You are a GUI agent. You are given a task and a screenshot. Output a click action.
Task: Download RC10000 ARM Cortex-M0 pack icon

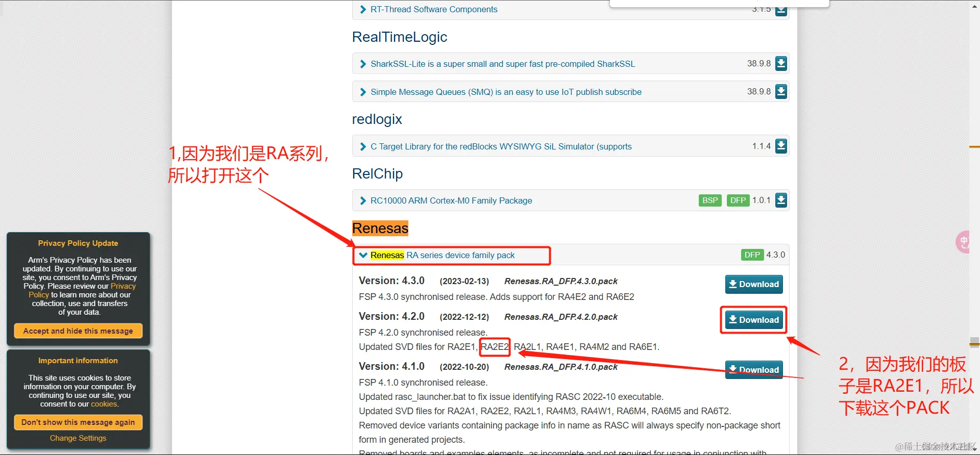point(781,200)
